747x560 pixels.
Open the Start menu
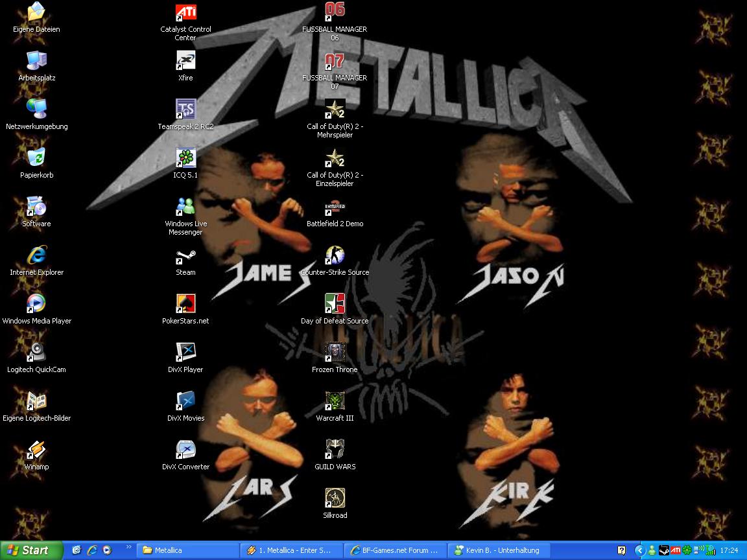coord(30,550)
